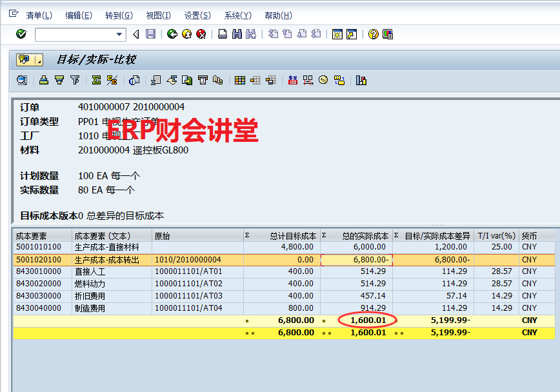The width and height of the screenshot is (560, 392).
Task: Click the Print icon in the standard toolbar
Action: (222, 34)
